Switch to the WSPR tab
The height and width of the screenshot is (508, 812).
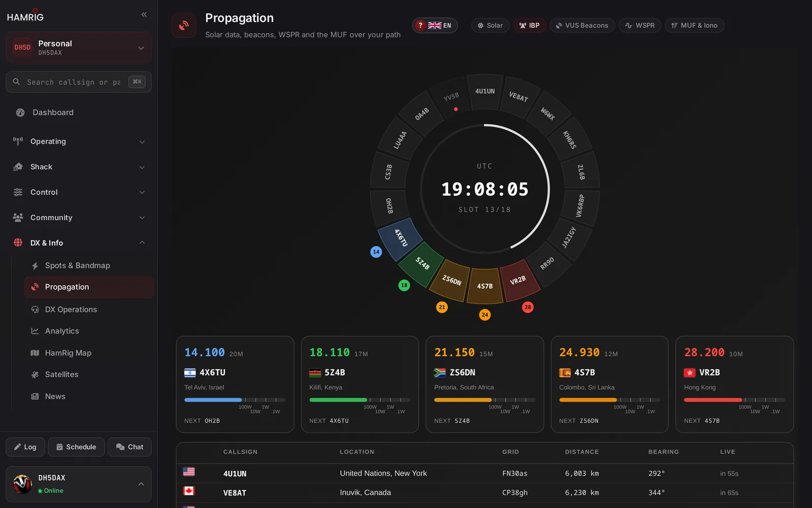click(640, 25)
